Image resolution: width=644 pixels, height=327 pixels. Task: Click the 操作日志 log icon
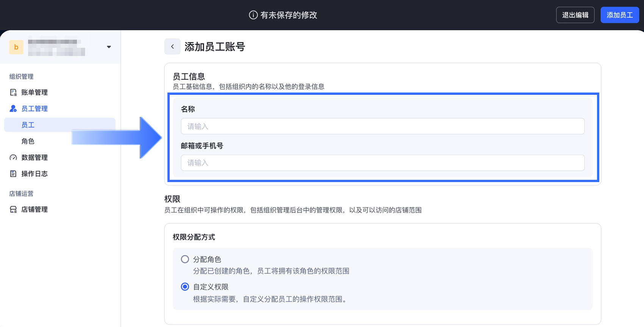pos(13,174)
